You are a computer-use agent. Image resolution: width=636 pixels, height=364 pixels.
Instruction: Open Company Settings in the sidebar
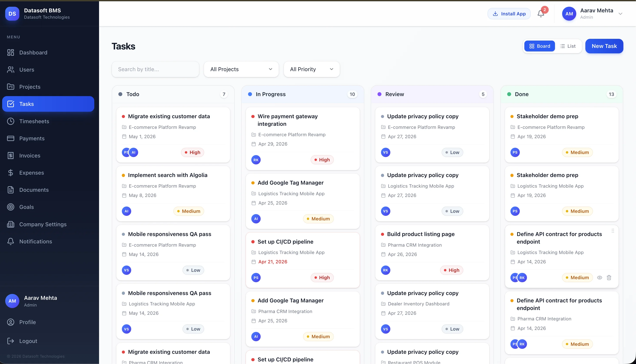click(x=43, y=224)
